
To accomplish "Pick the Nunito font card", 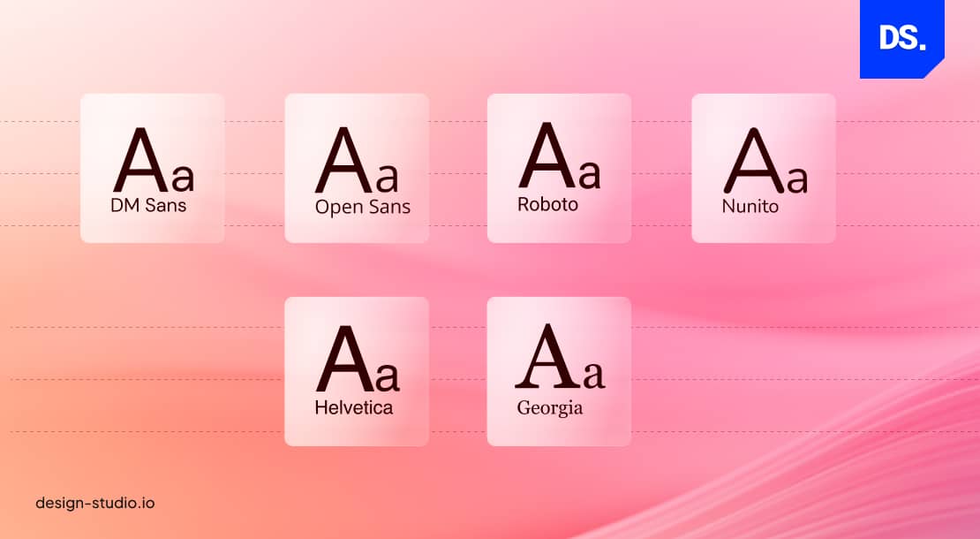I will (764, 168).
